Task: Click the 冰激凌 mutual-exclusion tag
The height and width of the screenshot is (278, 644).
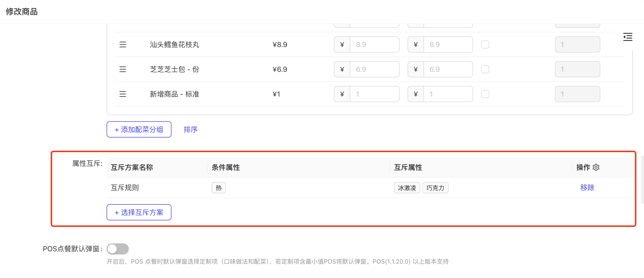Action: [x=407, y=188]
